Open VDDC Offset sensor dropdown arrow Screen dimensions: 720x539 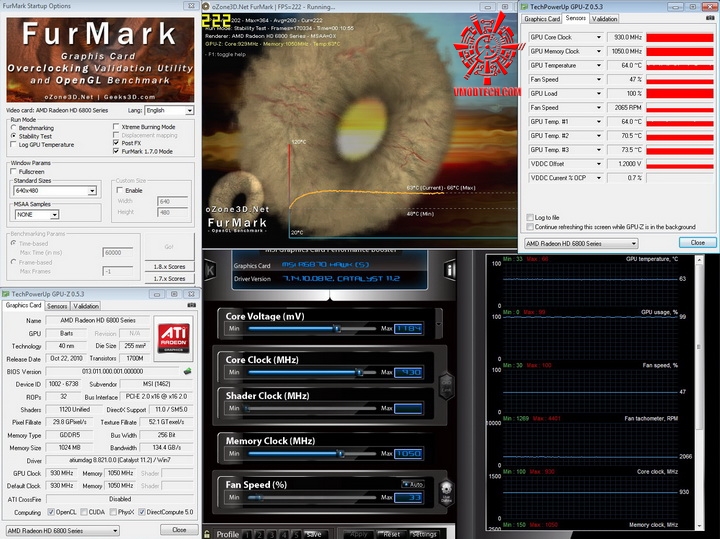599,164
